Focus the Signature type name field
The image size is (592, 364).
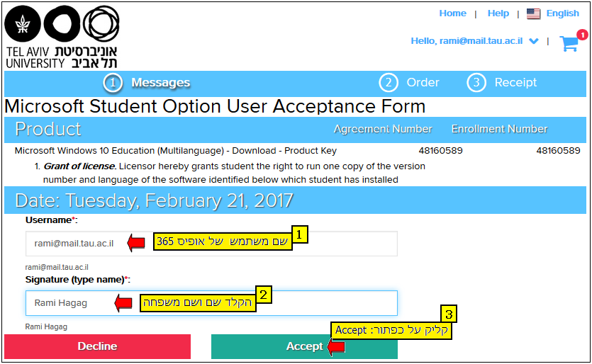[x=211, y=303]
